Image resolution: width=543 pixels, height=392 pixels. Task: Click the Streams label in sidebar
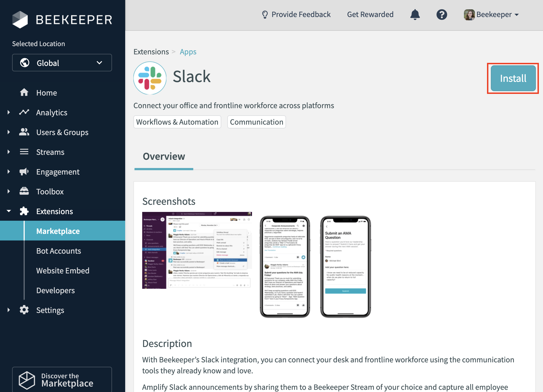click(50, 152)
